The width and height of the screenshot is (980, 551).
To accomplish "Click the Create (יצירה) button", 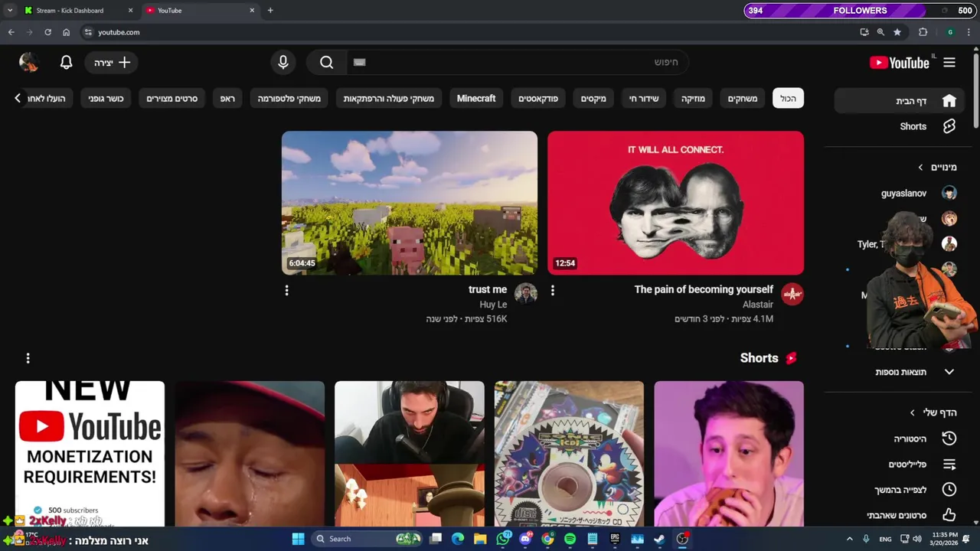I will (x=112, y=63).
